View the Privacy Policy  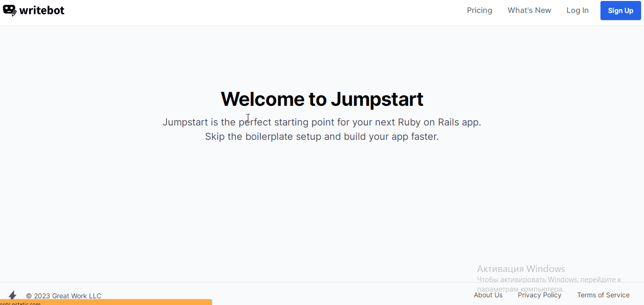(539, 295)
